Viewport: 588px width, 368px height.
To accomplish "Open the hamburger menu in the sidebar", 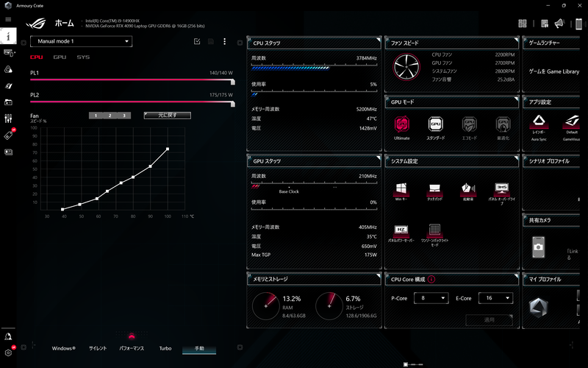I will (x=8, y=20).
